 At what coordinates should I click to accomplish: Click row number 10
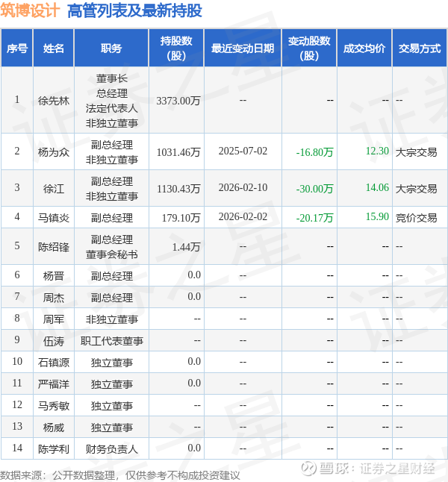(17, 361)
